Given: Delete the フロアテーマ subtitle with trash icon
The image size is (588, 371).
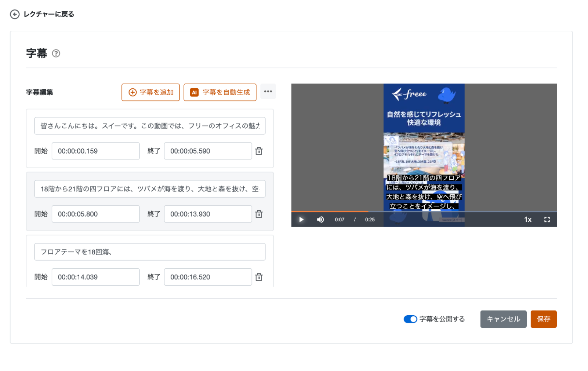Looking at the screenshot, I should (259, 277).
